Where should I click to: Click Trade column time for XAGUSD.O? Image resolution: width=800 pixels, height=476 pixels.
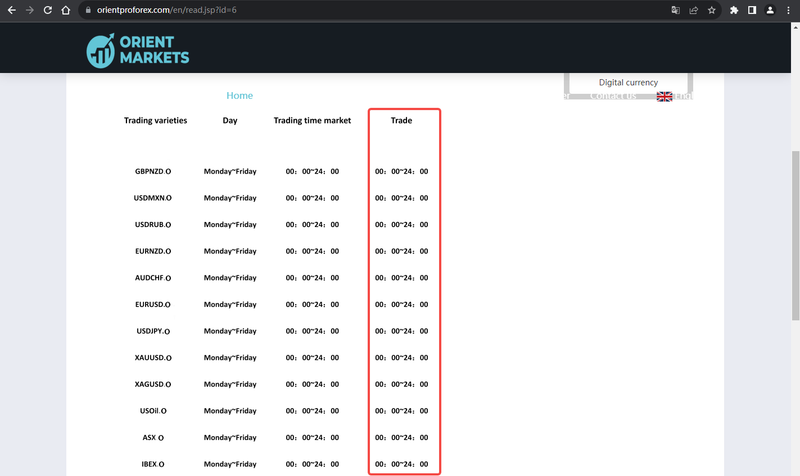pyautogui.click(x=402, y=384)
